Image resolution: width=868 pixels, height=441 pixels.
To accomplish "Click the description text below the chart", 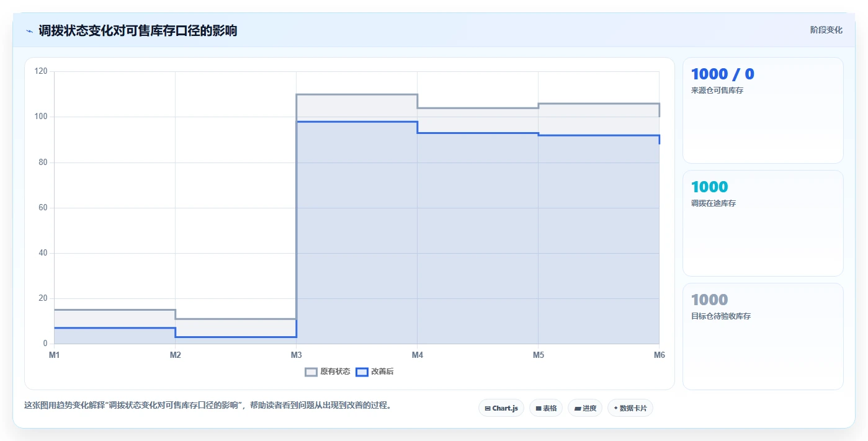I will pyautogui.click(x=208, y=405).
